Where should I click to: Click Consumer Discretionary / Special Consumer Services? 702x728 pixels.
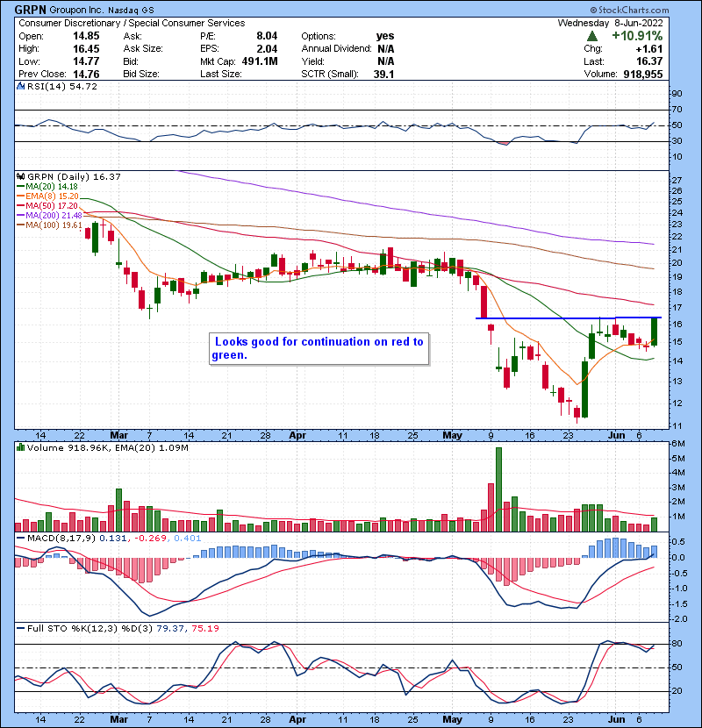coord(132,23)
